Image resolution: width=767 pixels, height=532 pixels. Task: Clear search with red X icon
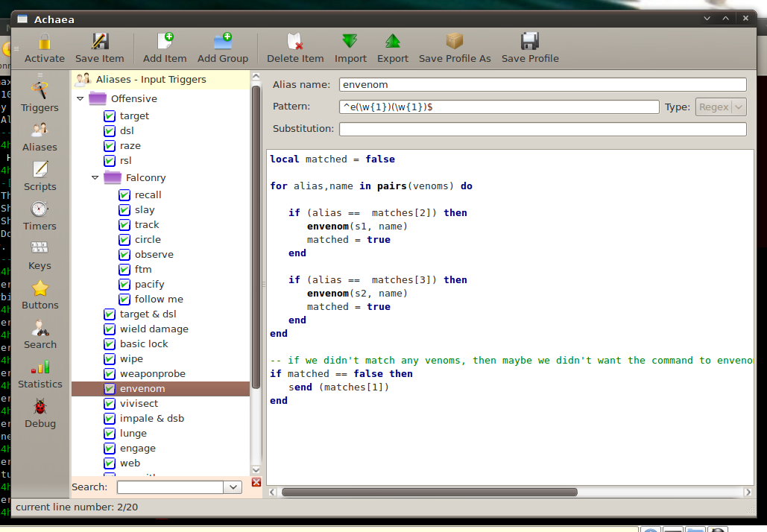coord(256,483)
